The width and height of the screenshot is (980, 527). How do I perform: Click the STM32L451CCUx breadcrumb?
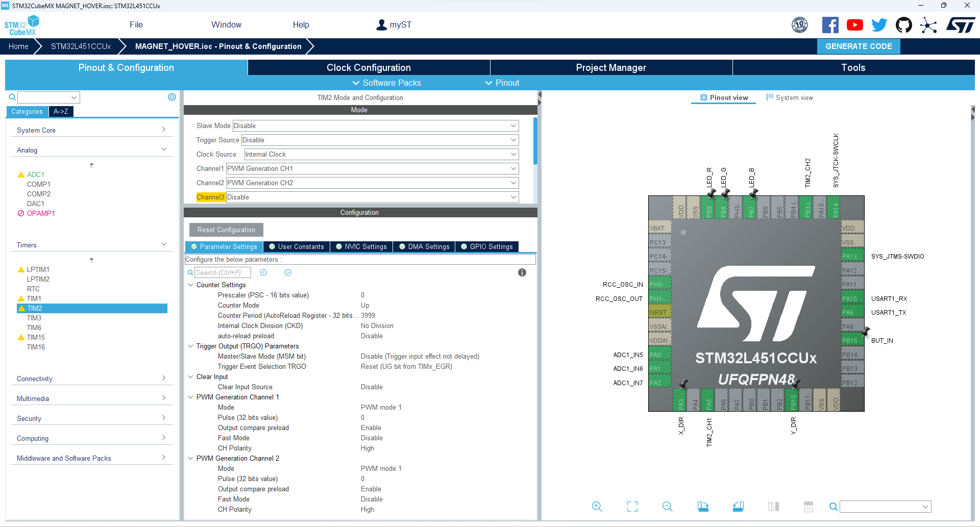81,46
